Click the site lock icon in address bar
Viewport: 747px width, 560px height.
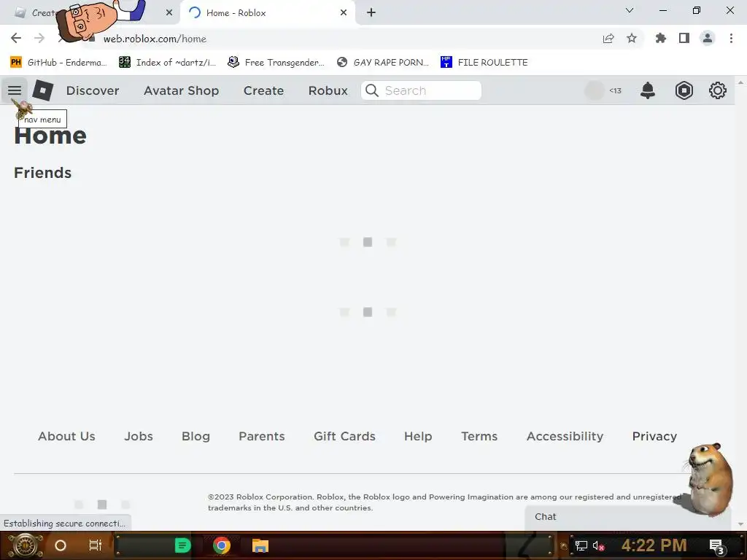point(92,39)
